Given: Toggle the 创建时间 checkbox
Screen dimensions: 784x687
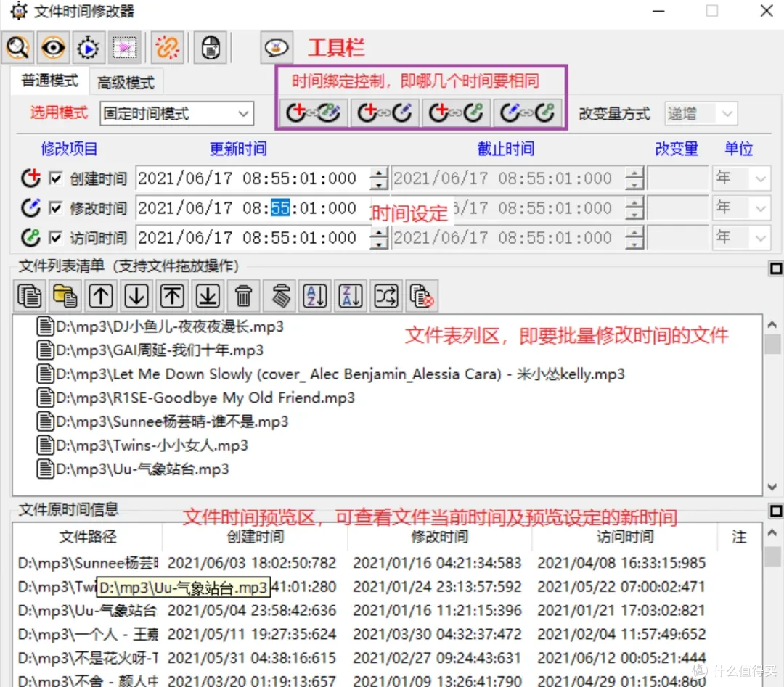Looking at the screenshot, I should point(55,178).
